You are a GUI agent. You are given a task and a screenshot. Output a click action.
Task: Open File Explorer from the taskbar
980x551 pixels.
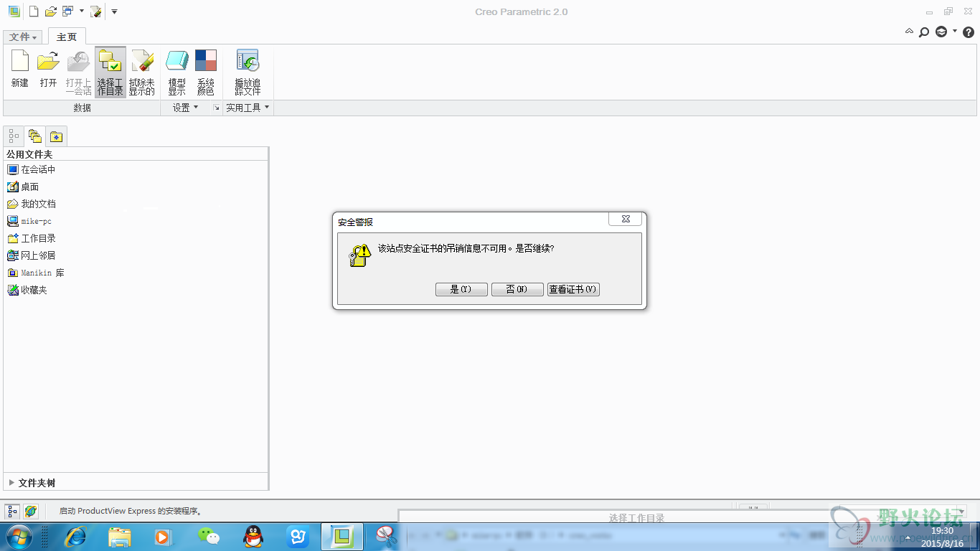tap(120, 536)
